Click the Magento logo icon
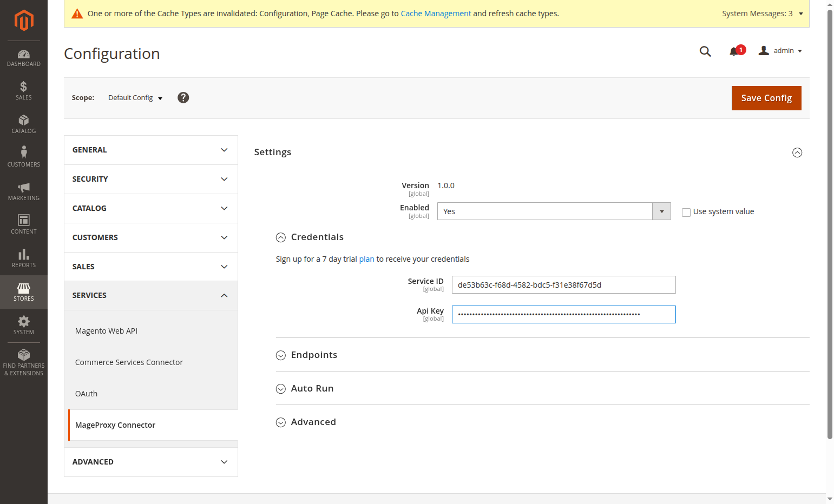The height and width of the screenshot is (504, 834). [24, 21]
